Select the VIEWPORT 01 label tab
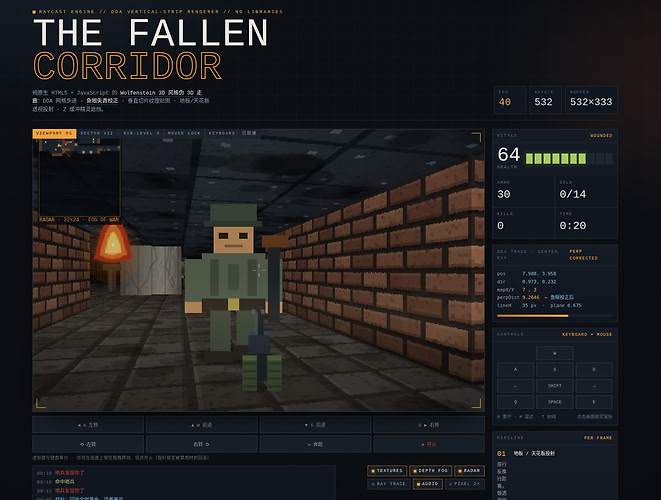 tap(54, 133)
